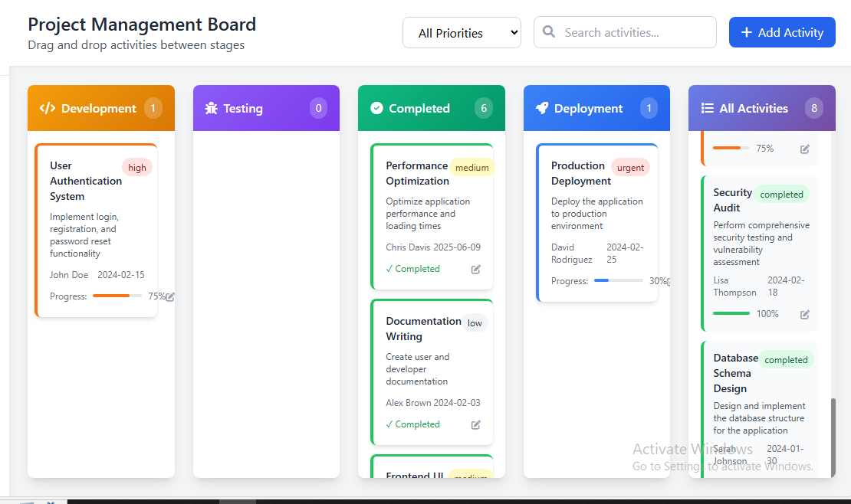Edit the Documentation Writing card
The image size is (851, 504).
tap(476, 424)
